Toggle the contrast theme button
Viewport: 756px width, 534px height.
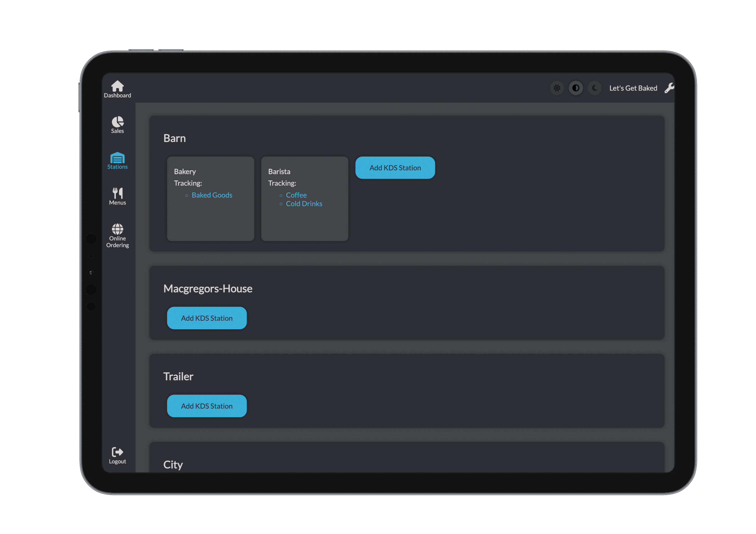tap(576, 88)
